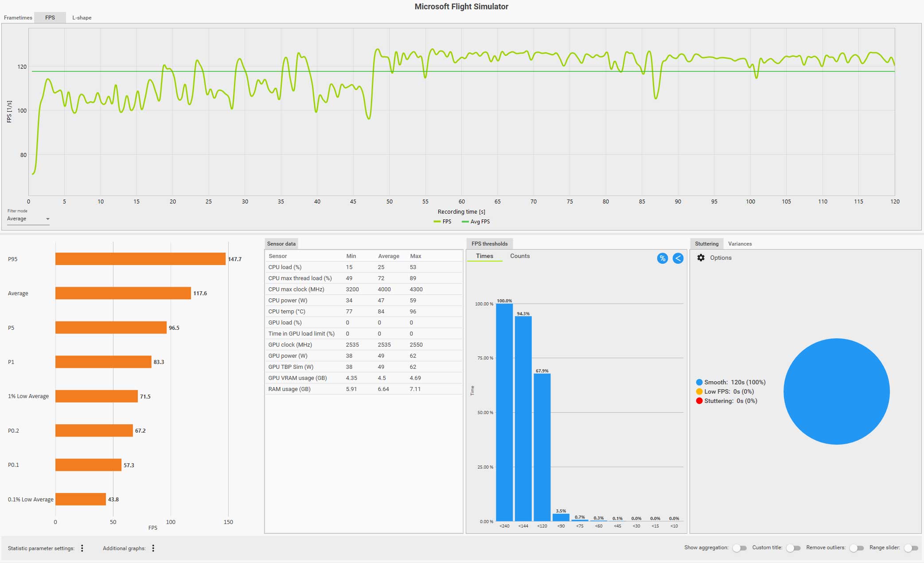
Task: Click the Avg FPS legend marker
Action: pos(465,222)
